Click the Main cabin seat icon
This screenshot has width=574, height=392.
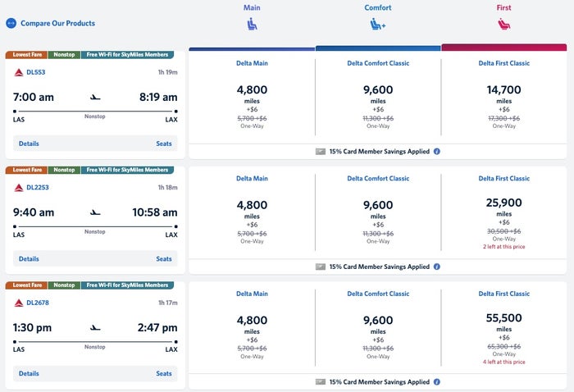pyautogui.click(x=252, y=25)
